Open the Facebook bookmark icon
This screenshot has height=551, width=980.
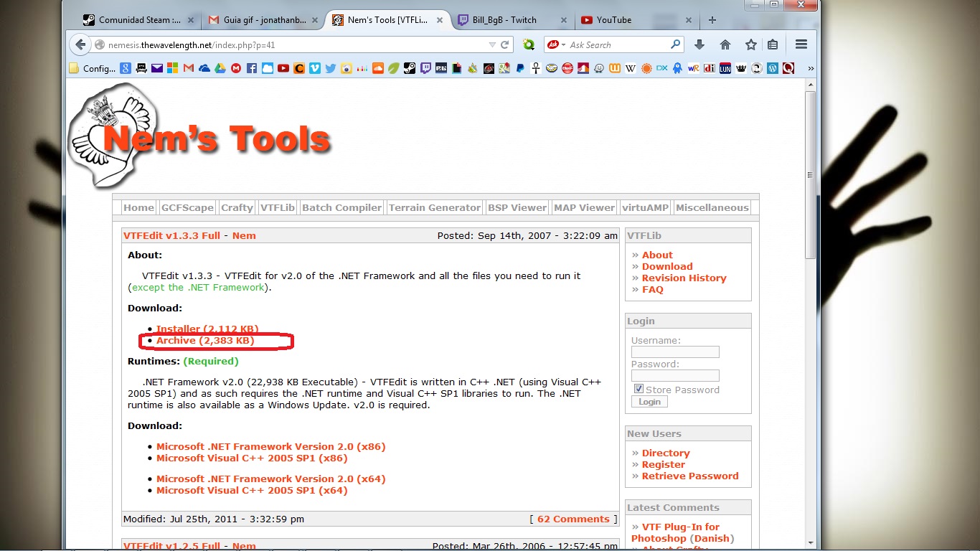coord(252,69)
